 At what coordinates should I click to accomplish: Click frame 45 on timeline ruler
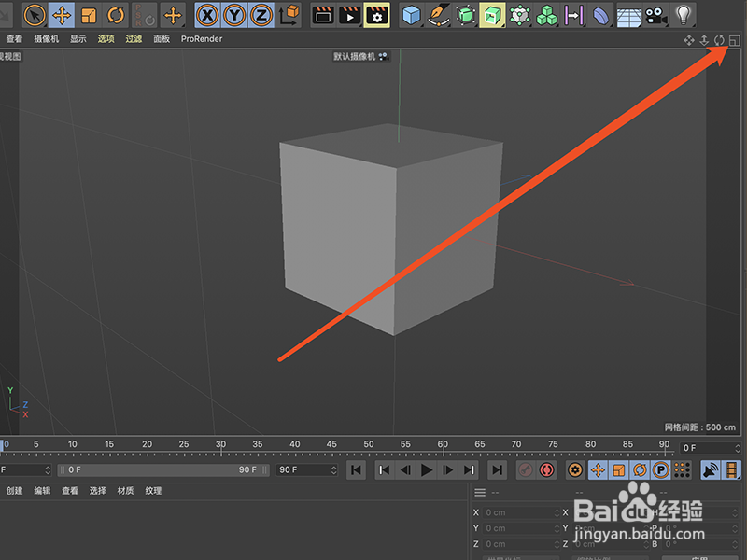(x=331, y=445)
